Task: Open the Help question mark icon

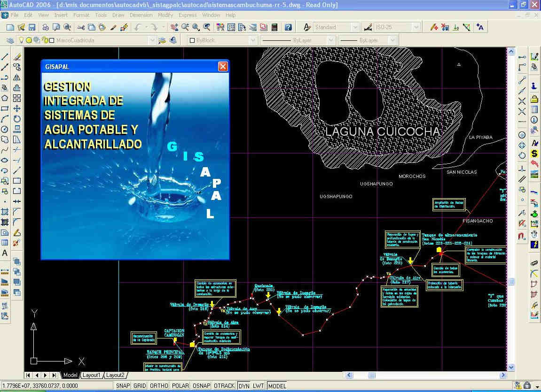Action: [288, 27]
